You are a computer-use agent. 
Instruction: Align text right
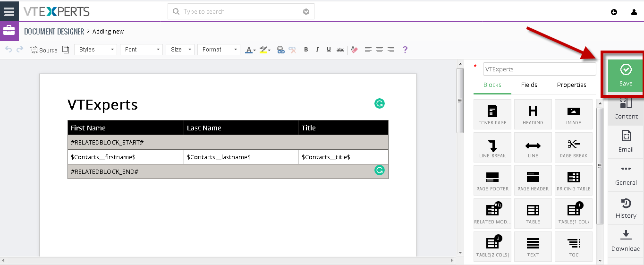(x=391, y=50)
